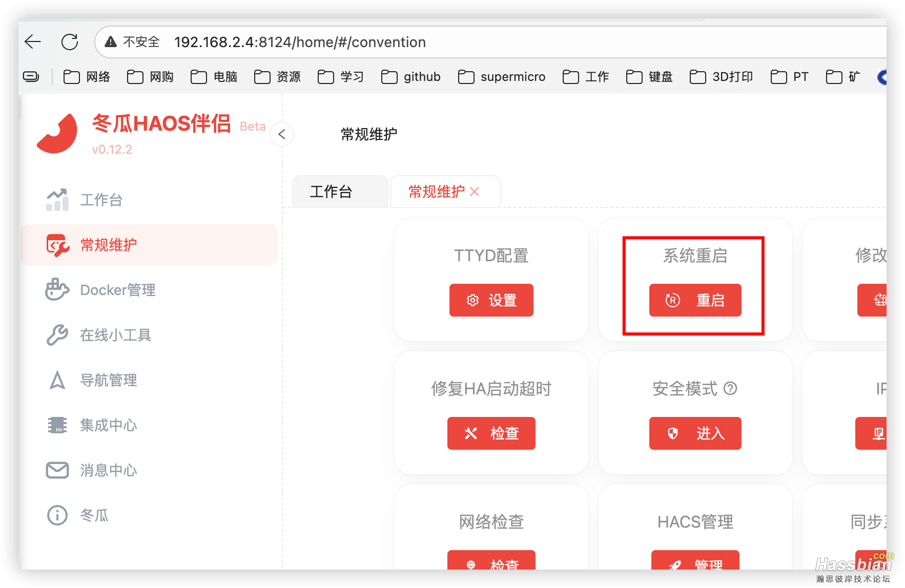Click the browser back arrow
This screenshot has height=588, width=905.
pos(33,41)
